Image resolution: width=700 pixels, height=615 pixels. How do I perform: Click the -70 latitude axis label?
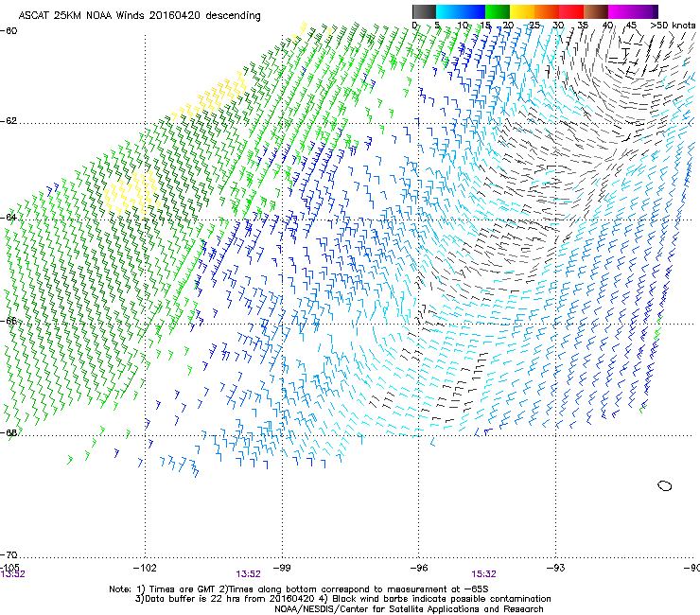(x=9, y=554)
